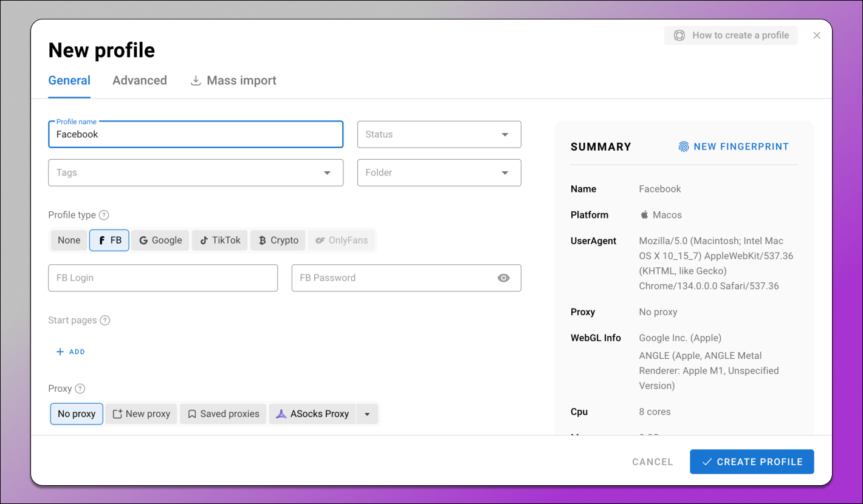Open the Folder dropdown
Image resolution: width=863 pixels, height=504 pixels.
[439, 172]
